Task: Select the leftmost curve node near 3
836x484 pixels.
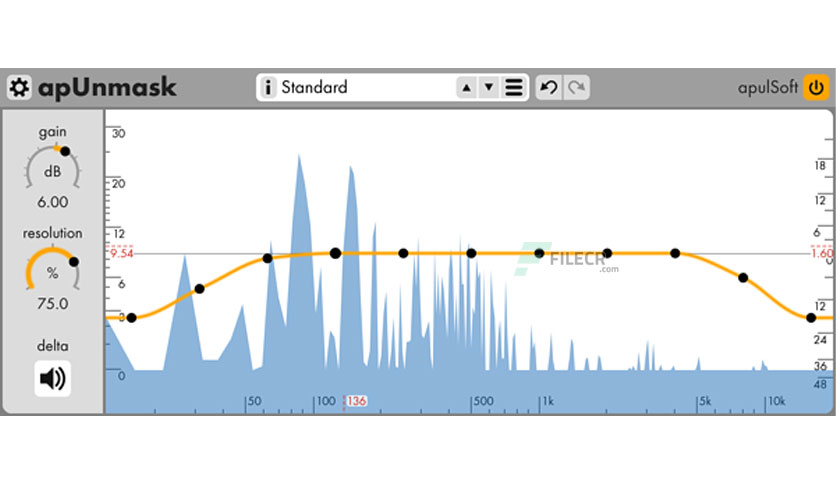Action: (132, 318)
